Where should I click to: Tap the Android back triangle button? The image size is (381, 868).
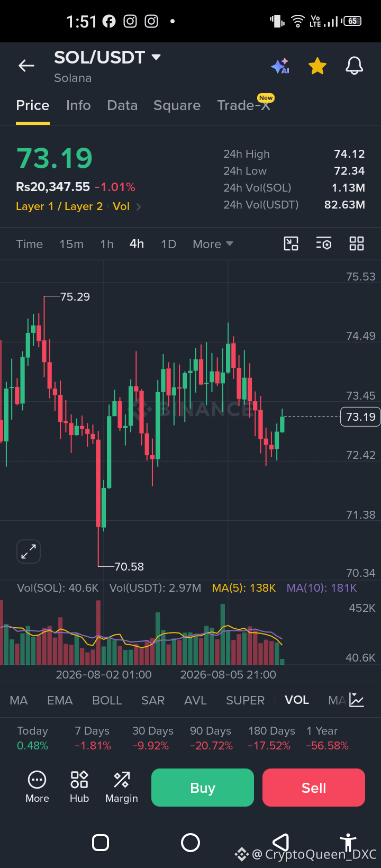point(280,842)
